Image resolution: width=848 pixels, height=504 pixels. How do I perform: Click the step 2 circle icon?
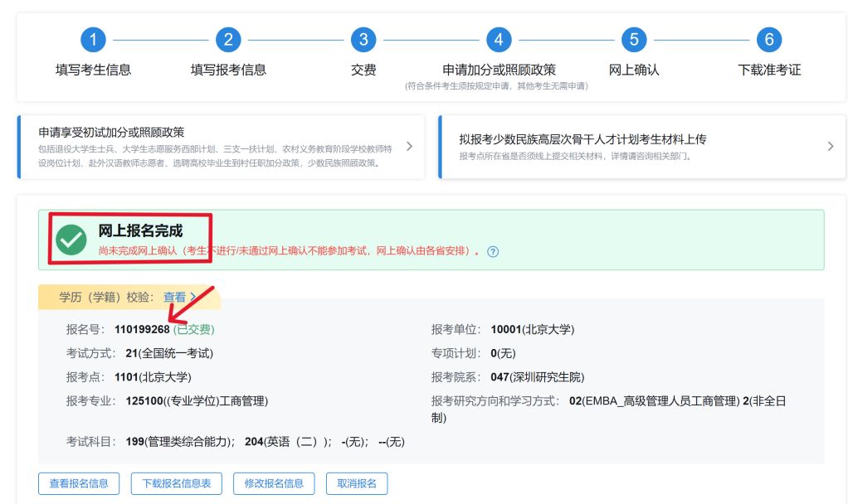(x=228, y=40)
